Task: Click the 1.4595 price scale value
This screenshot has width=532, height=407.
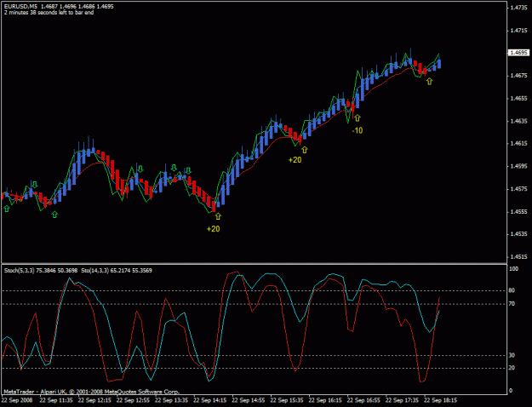Action: coord(519,166)
